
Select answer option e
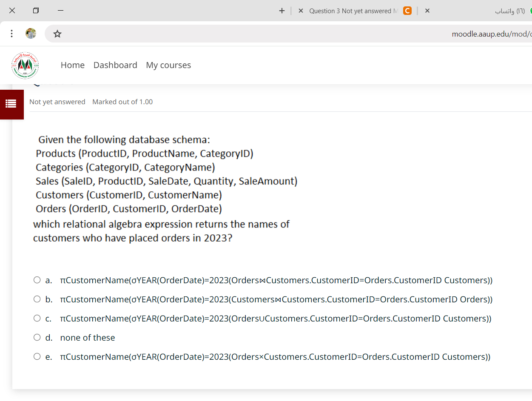(37, 356)
